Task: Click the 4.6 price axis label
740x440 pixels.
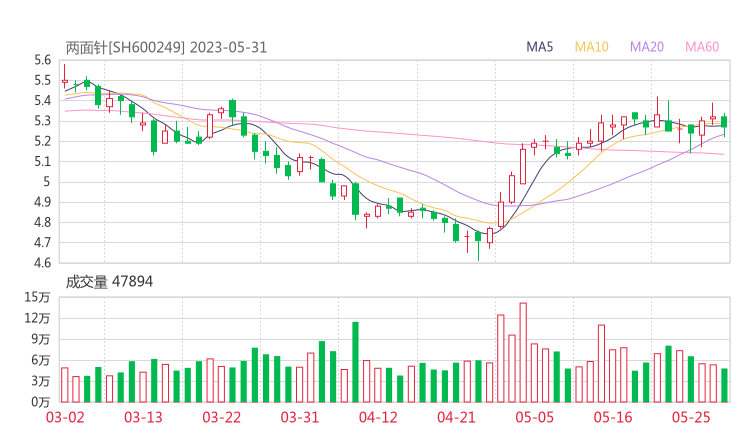Action: pyautogui.click(x=42, y=263)
